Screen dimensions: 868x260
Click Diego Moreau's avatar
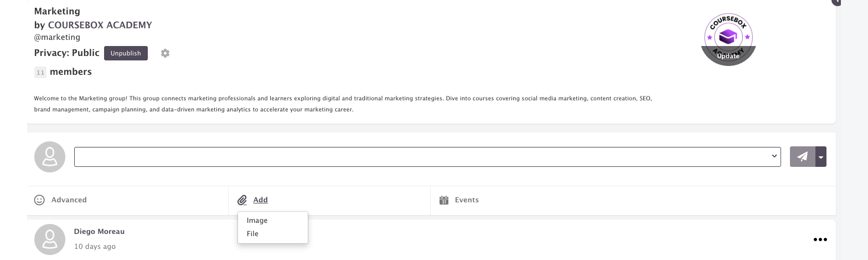tap(50, 239)
